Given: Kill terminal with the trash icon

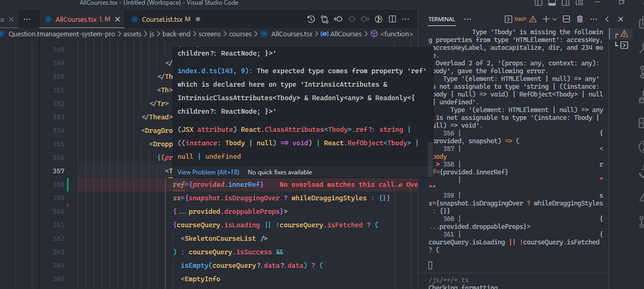Looking at the screenshot, I should coord(580,19).
